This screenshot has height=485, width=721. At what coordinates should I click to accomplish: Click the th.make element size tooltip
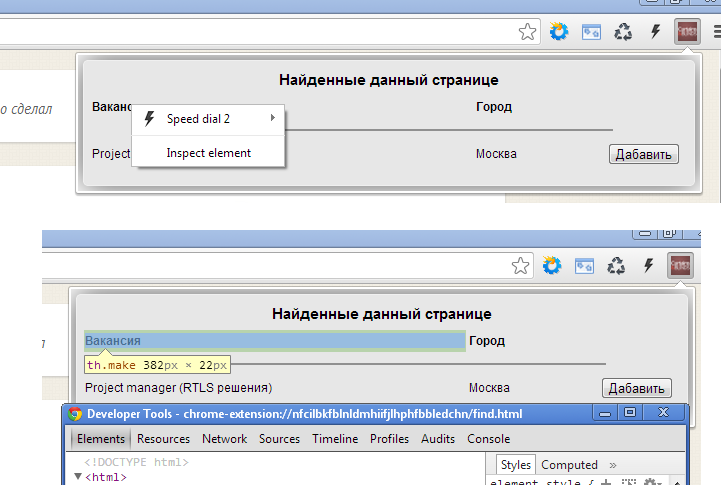(x=157, y=365)
